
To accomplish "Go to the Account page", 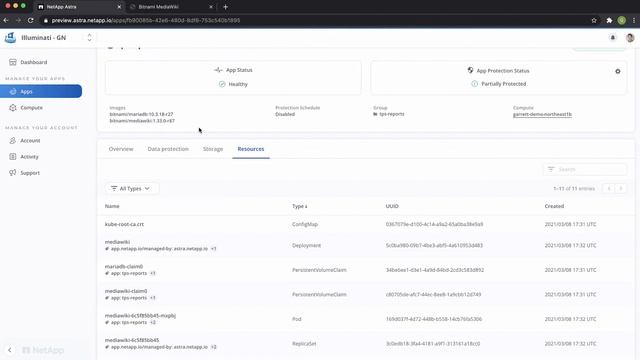I will (x=30, y=140).
